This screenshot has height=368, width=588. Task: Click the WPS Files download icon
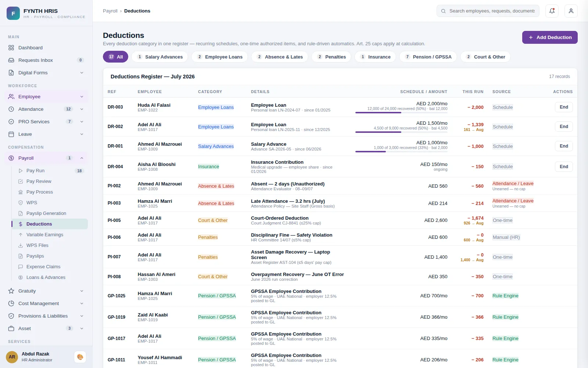[x=21, y=245]
